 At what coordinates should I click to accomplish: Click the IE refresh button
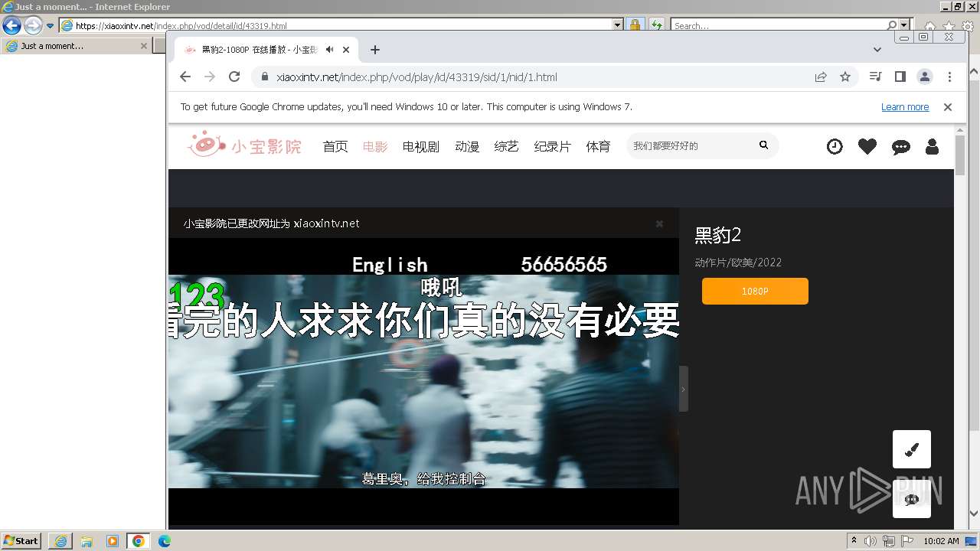(656, 25)
